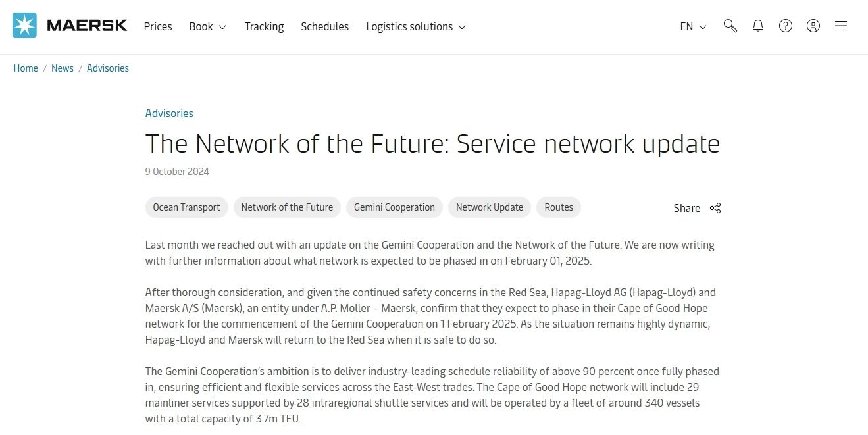Click the Network Update tag
868x435 pixels.
pyautogui.click(x=490, y=207)
